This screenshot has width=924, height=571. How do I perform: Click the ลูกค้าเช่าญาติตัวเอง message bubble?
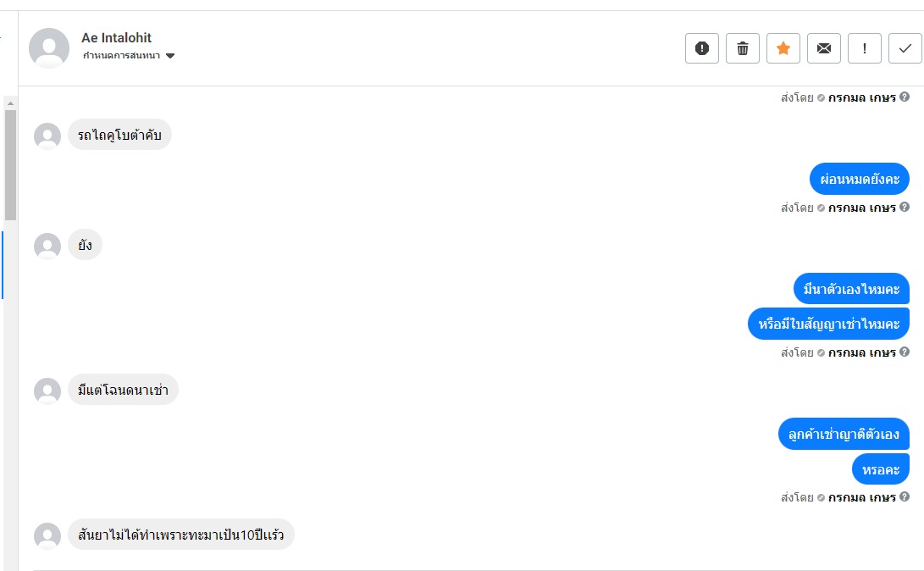[844, 434]
